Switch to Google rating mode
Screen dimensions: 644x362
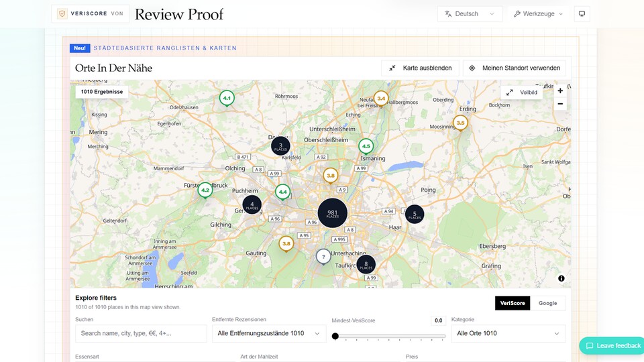tap(547, 303)
